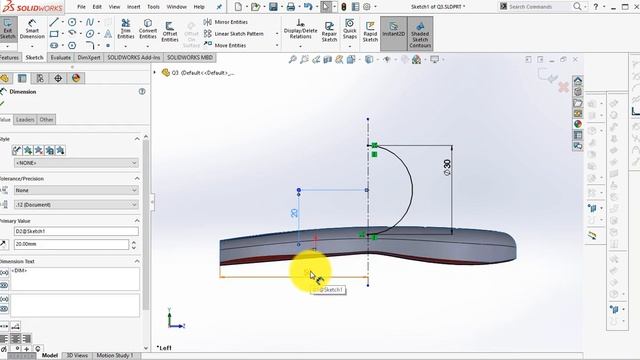This screenshot has height=360, width=640.
Task: Click Offset Entities tool
Action: pyautogui.click(x=170, y=31)
